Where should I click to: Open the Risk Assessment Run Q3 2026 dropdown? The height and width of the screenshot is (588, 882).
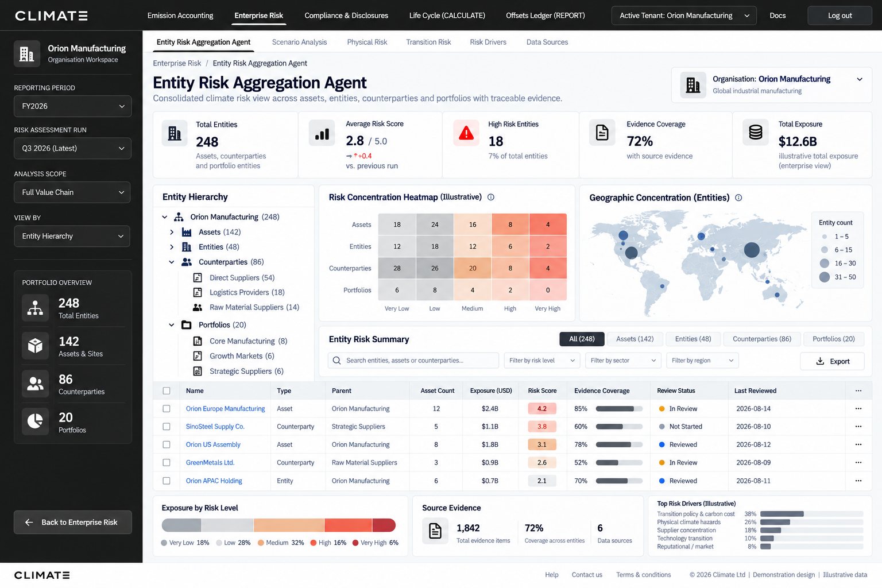(x=72, y=148)
